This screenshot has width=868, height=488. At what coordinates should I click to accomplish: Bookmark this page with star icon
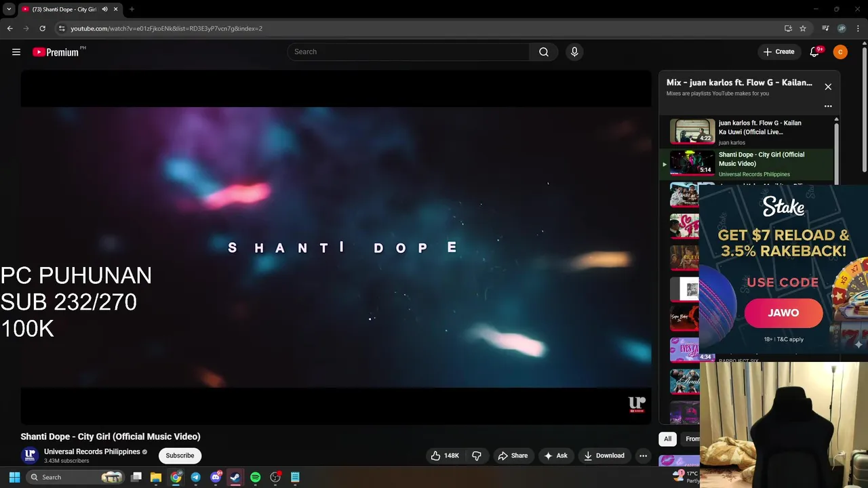pos(803,28)
